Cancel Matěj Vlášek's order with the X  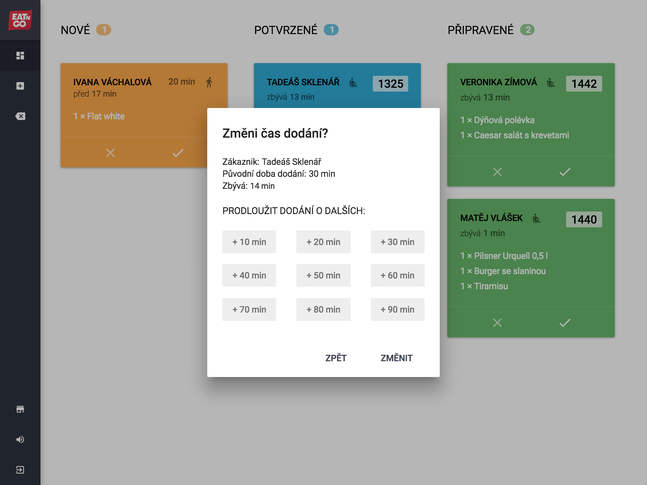tap(497, 323)
